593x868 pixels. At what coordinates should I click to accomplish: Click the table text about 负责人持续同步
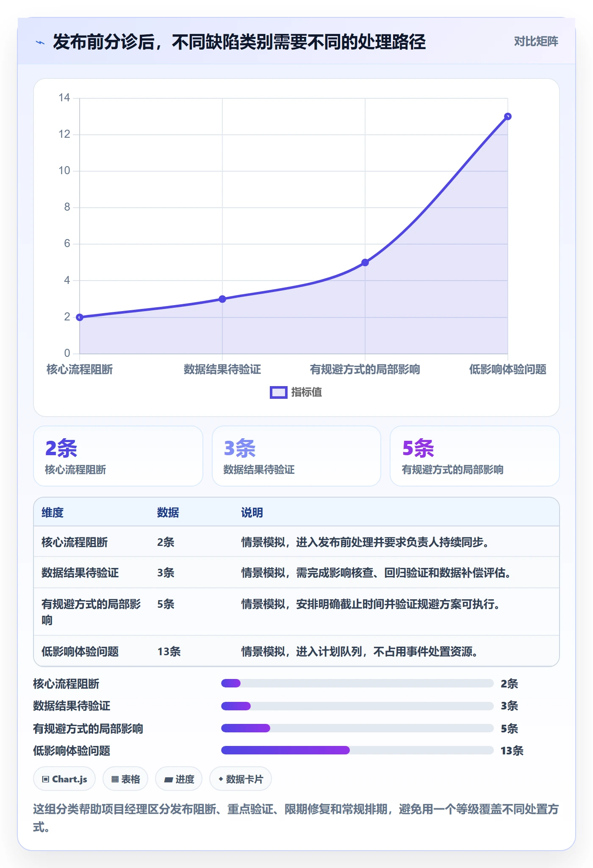tap(366, 542)
